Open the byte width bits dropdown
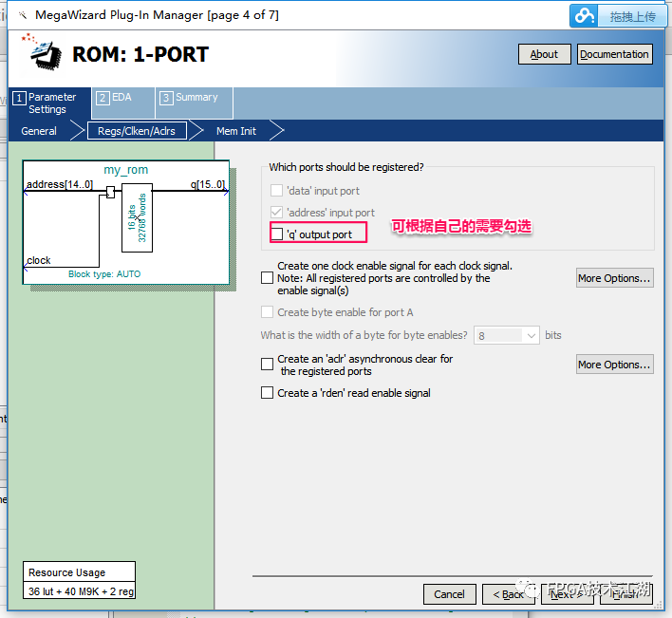The width and height of the screenshot is (672, 618). click(506, 335)
